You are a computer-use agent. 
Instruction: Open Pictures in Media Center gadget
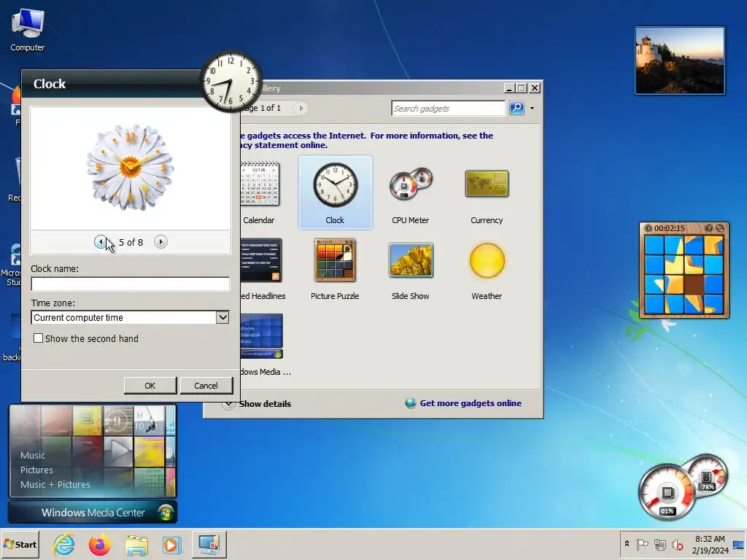36,470
